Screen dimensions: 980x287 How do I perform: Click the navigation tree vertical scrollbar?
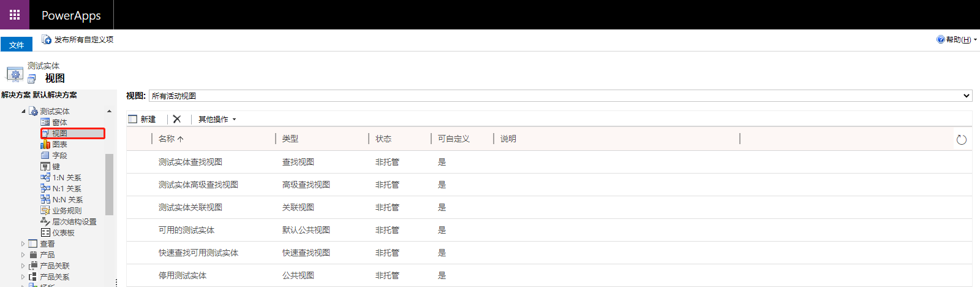tap(110, 184)
